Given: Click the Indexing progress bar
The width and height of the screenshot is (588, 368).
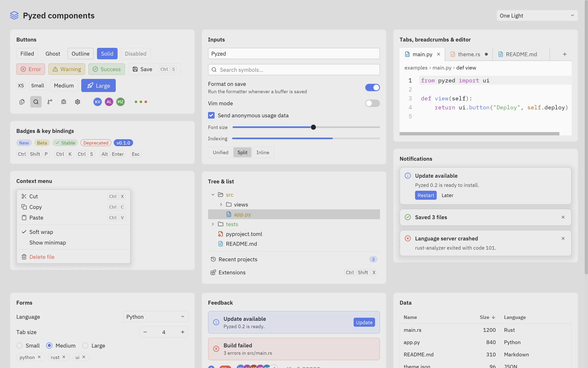Looking at the screenshot, I should [306, 138].
